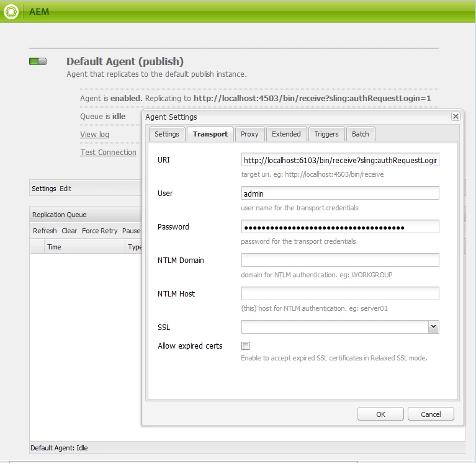Click the Test Connection link
This screenshot has height=464, width=476.
pyautogui.click(x=109, y=153)
